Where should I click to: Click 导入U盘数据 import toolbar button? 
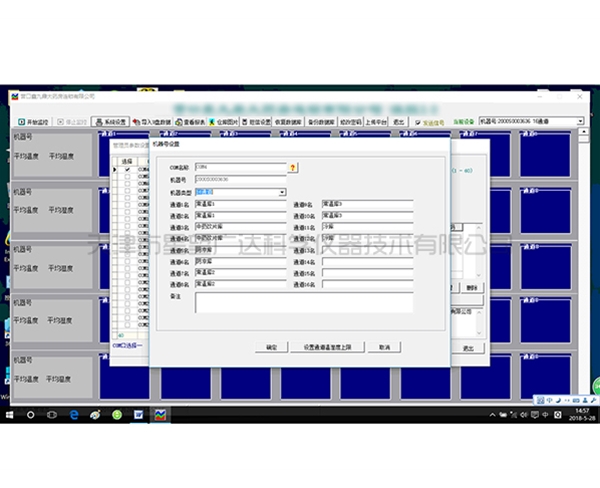pos(155,121)
